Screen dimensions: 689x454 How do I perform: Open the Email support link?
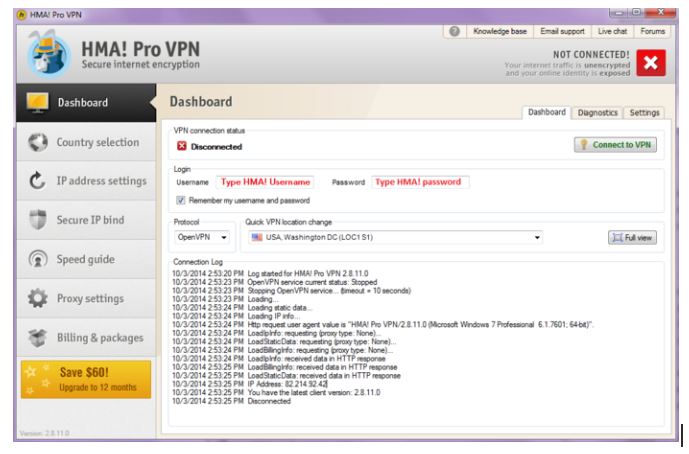(562, 31)
